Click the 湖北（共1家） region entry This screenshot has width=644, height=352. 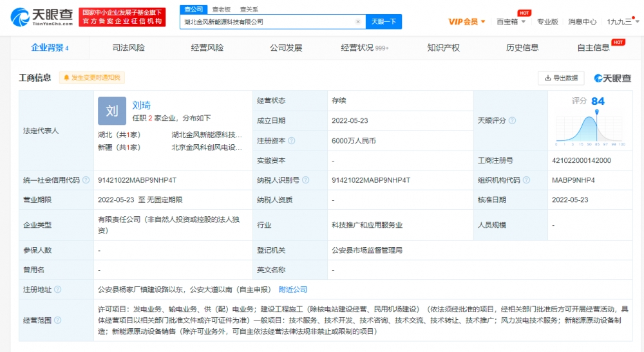[119, 135]
